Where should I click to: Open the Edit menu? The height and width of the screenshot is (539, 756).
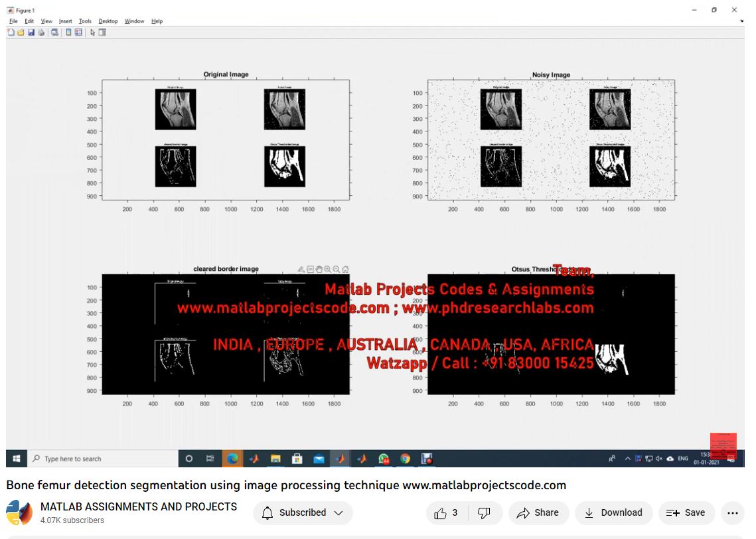tap(29, 21)
